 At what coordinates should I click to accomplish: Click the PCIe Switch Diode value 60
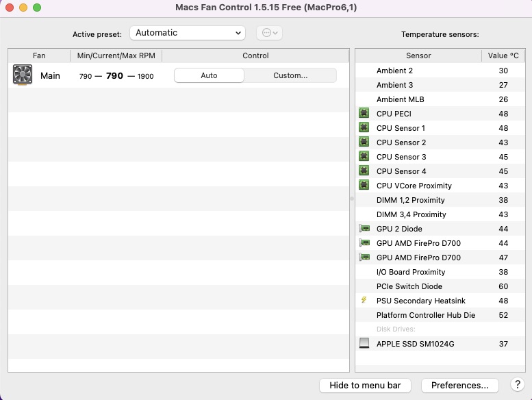(x=503, y=286)
